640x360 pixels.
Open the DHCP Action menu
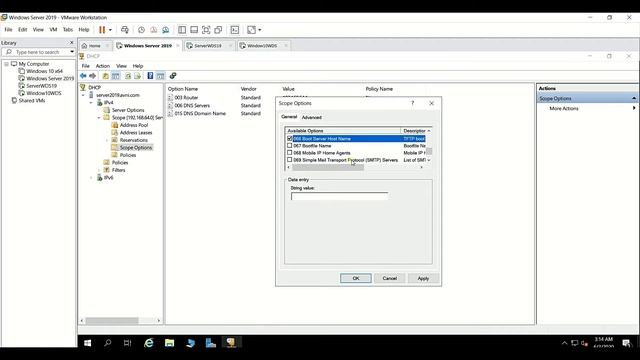tap(103, 66)
